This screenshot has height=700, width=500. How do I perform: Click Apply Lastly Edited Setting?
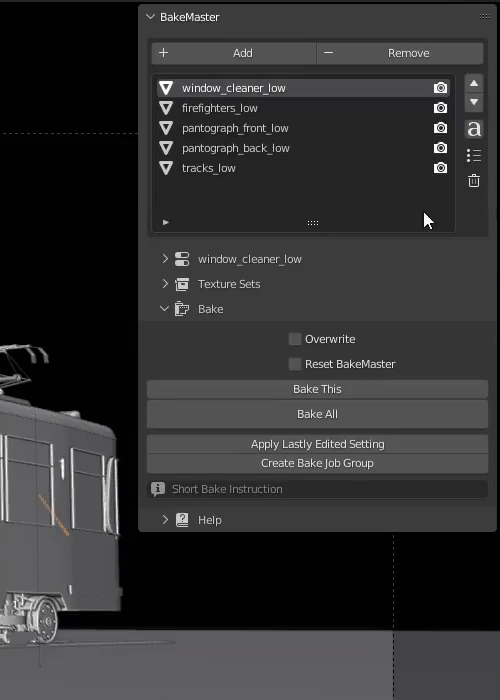pyautogui.click(x=317, y=444)
